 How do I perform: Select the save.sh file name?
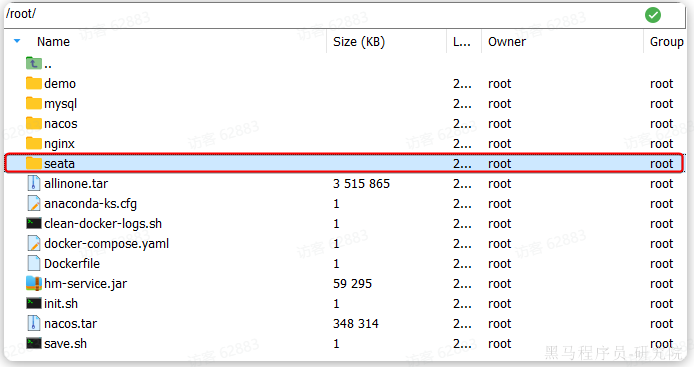coord(65,344)
